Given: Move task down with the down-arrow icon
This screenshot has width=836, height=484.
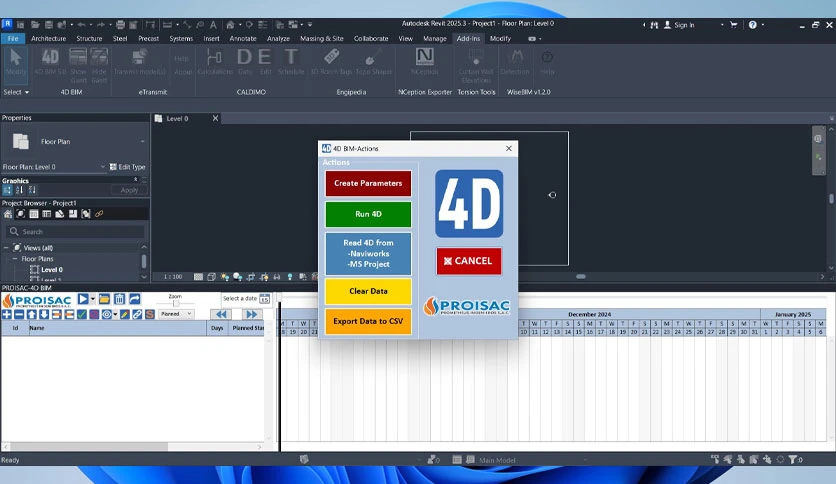Looking at the screenshot, I should pyautogui.click(x=44, y=314).
